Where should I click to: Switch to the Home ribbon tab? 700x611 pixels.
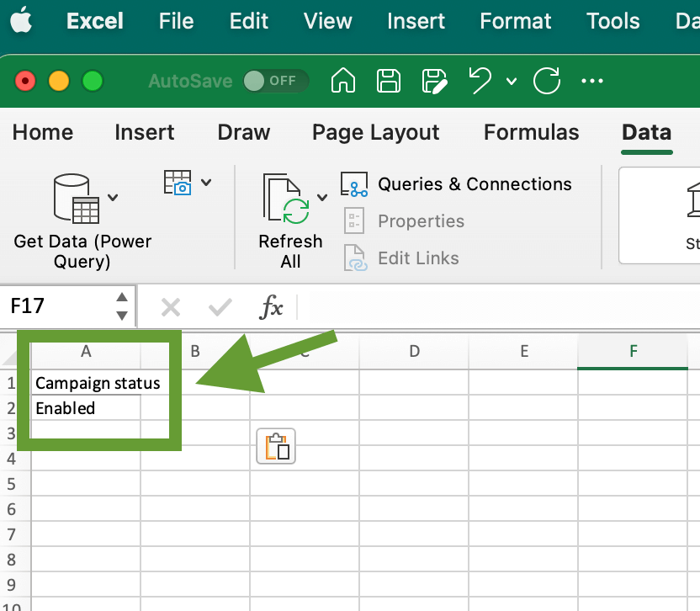pyautogui.click(x=43, y=132)
